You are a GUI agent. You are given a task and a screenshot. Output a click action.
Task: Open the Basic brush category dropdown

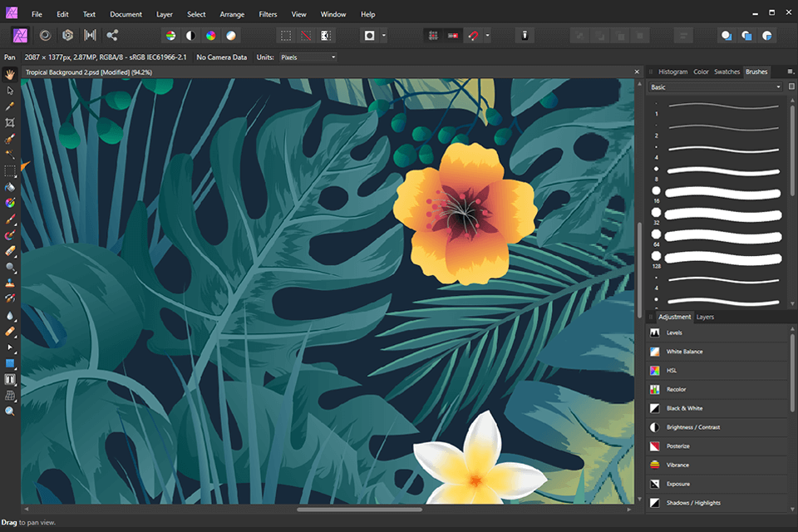pos(715,87)
